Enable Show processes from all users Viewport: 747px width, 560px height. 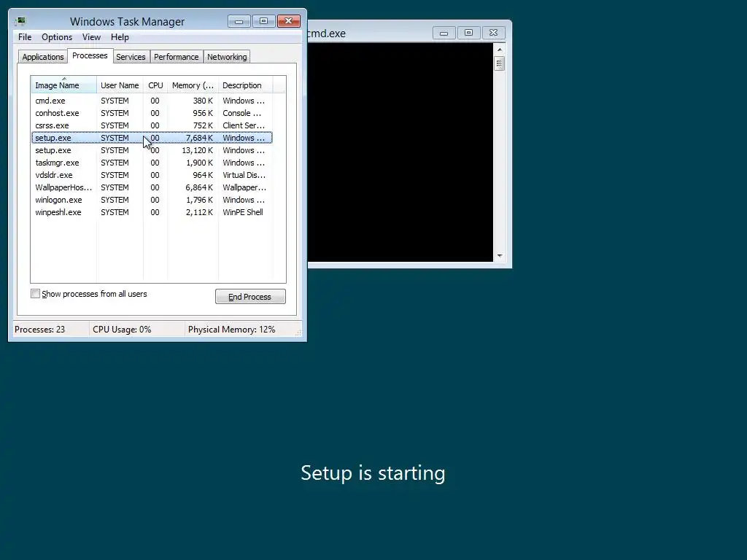[35, 294]
